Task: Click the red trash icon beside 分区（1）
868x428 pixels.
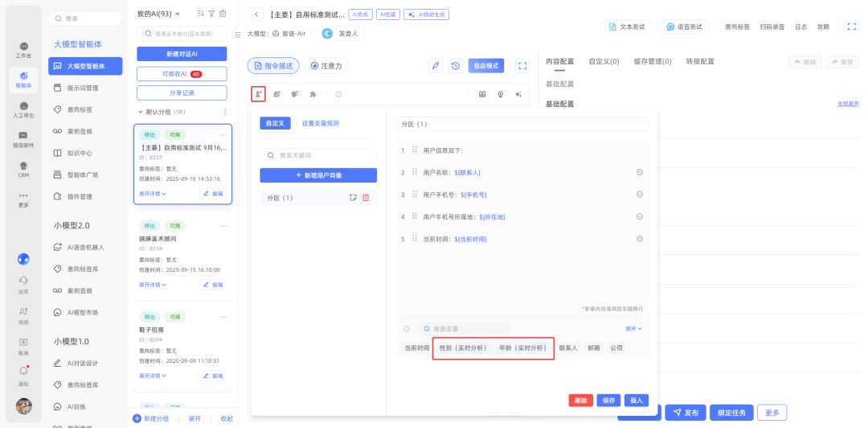Action: point(366,198)
